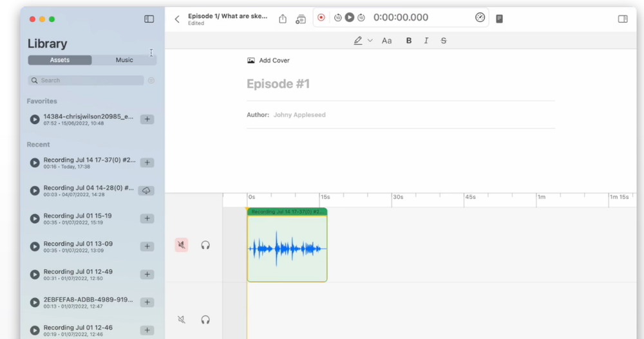This screenshot has width=644, height=339.
Task: Skip back 10 seconds
Action: [x=337, y=17]
